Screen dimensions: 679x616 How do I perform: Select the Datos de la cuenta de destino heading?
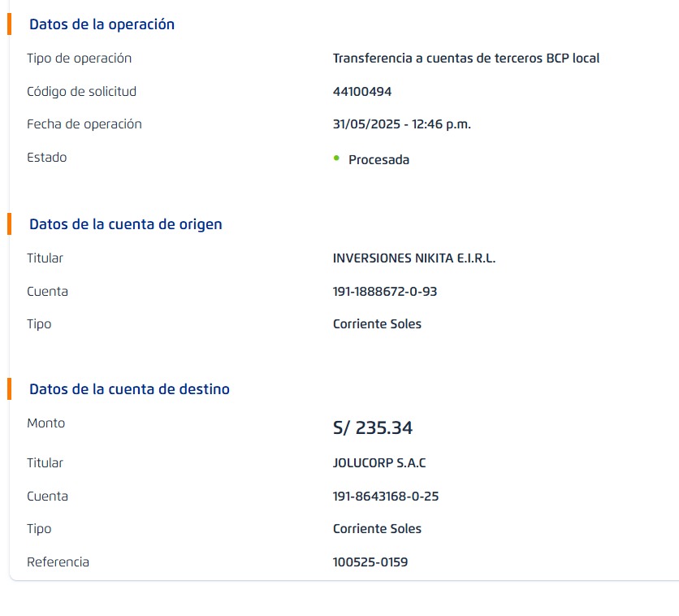coord(129,389)
